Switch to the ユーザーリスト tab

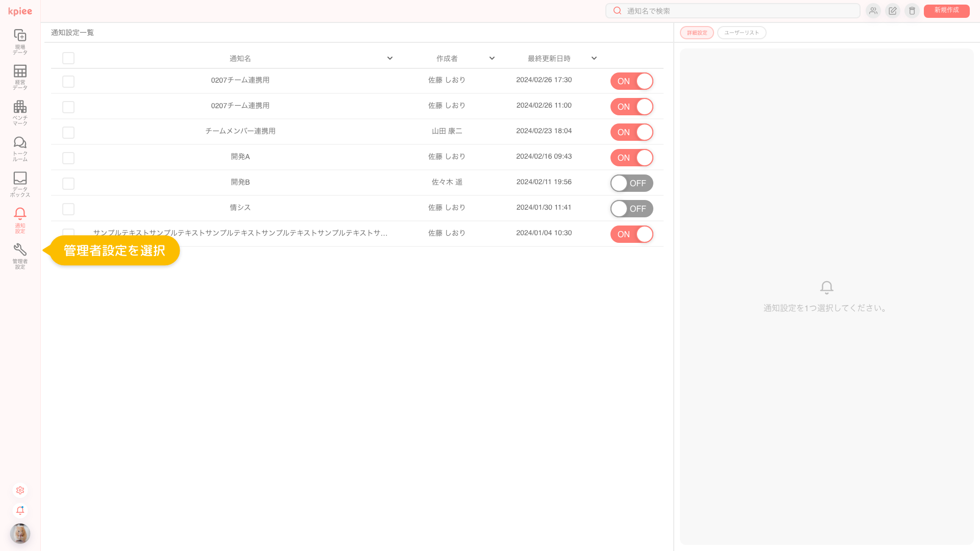point(742,33)
